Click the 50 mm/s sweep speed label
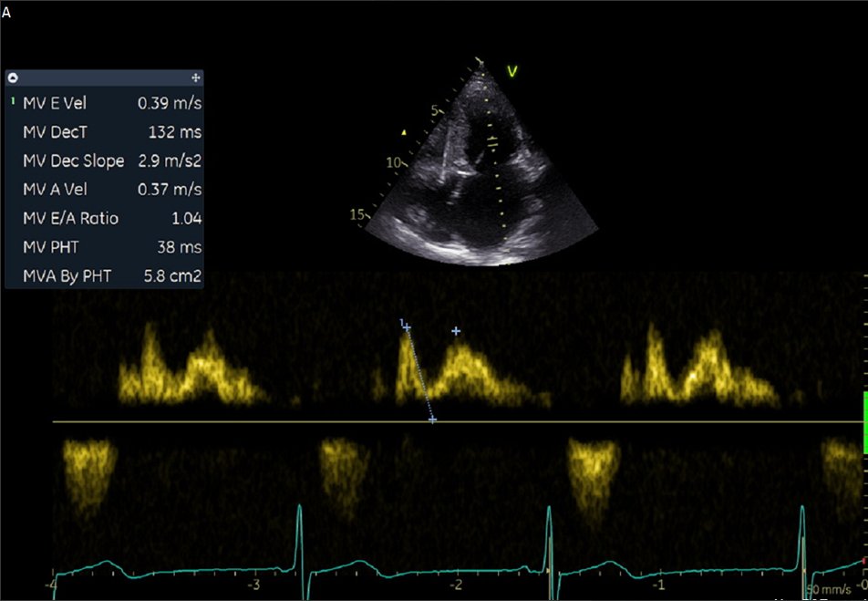The height and width of the screenshot is (601, 868). click(x=829, y=589)
